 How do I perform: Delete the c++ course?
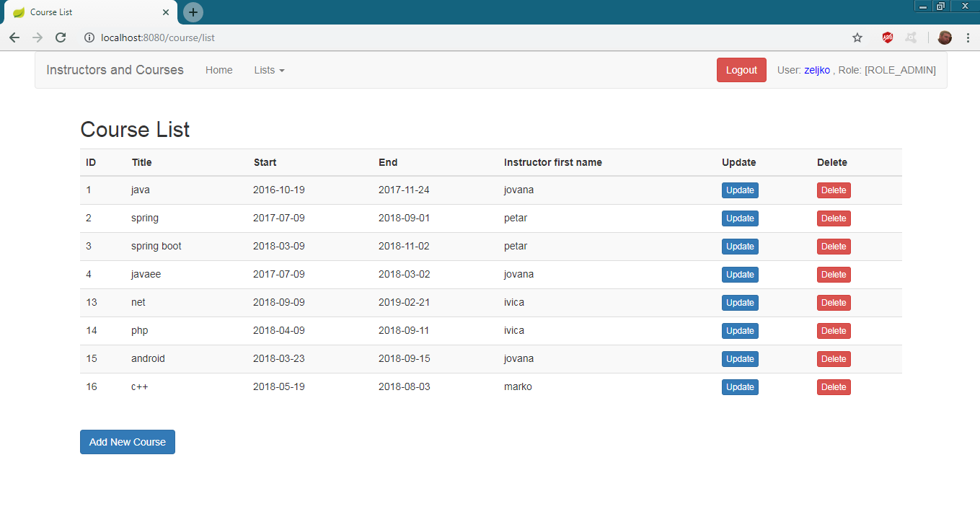[x=834, y=387]
